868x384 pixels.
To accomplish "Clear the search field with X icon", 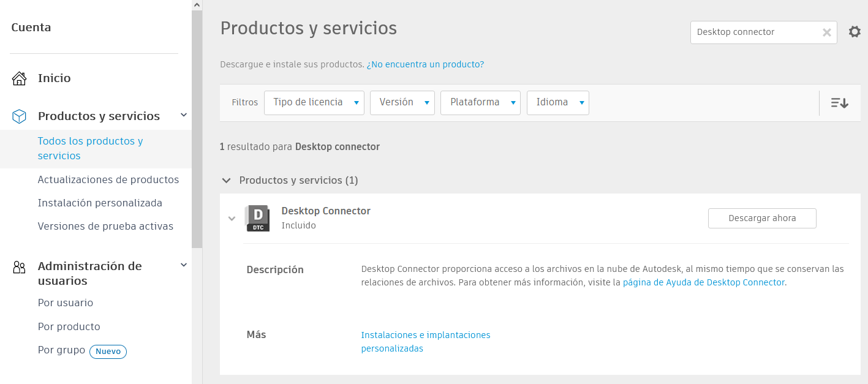I will coord(827,32).
